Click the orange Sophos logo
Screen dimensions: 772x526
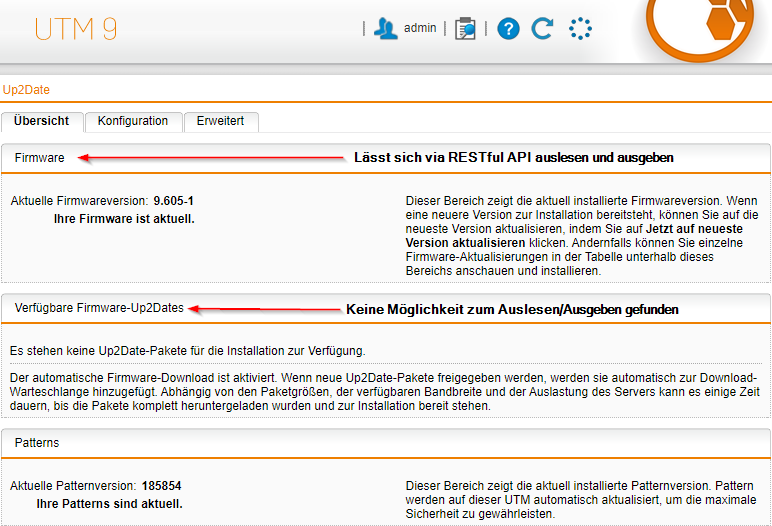coord(699,29)
